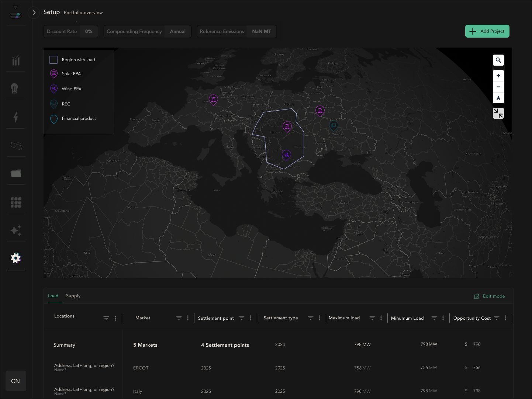532x399 pixels.
Task: Select the ERCOT market cell
Action: point(141,368)
